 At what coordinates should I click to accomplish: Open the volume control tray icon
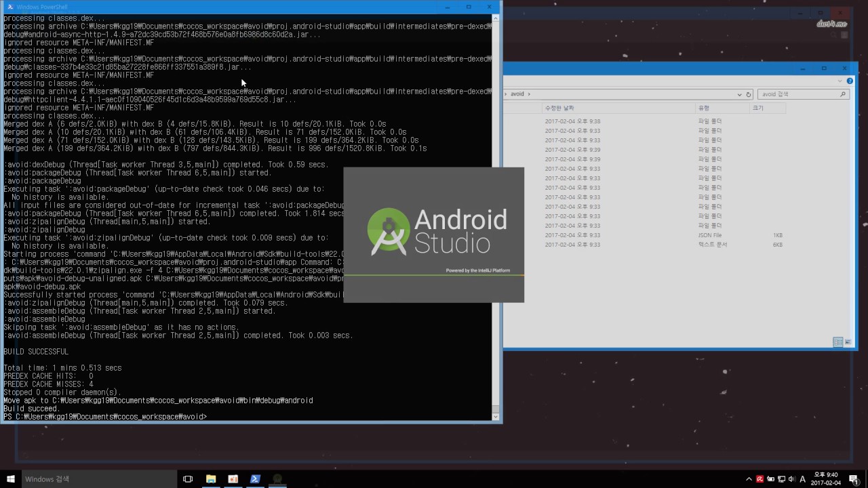[x=791, y=479]
